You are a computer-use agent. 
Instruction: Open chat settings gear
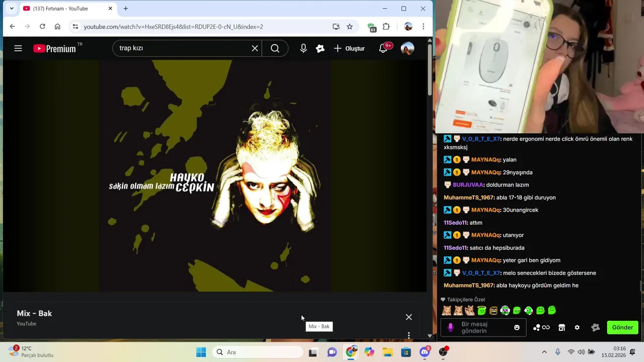[577, 328]
